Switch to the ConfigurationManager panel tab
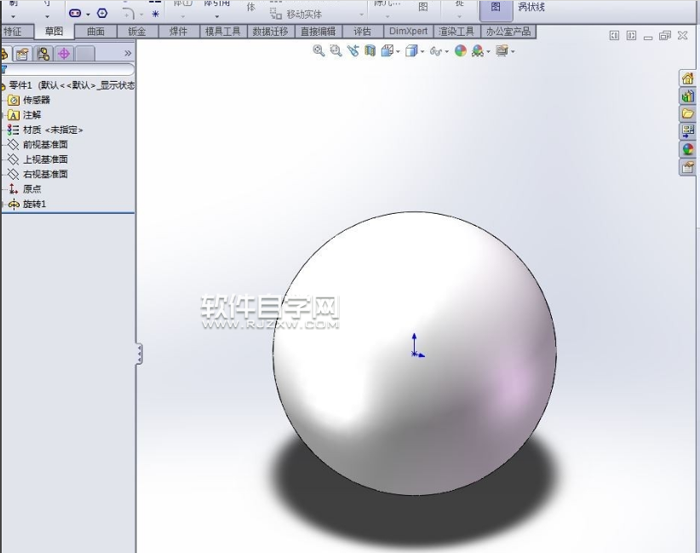Viewport: 700px width, 553px height. coord(43,54)
